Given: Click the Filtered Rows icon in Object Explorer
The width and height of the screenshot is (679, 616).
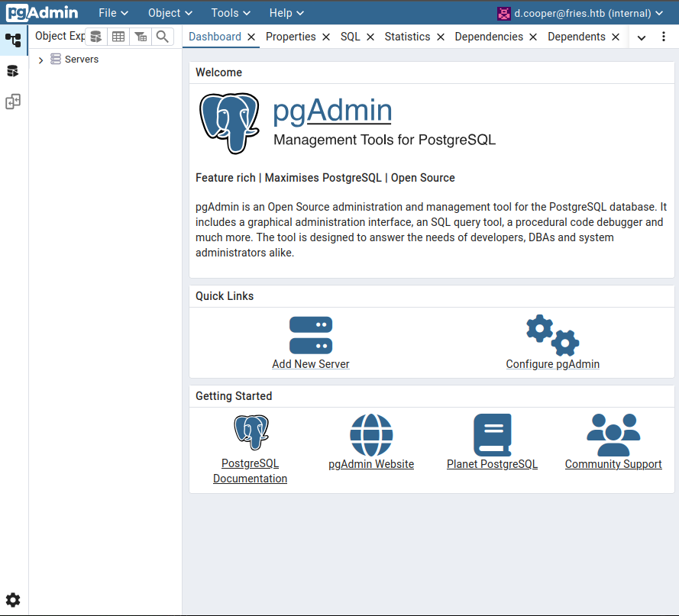Looking at the screenshot, I should 141,37.
